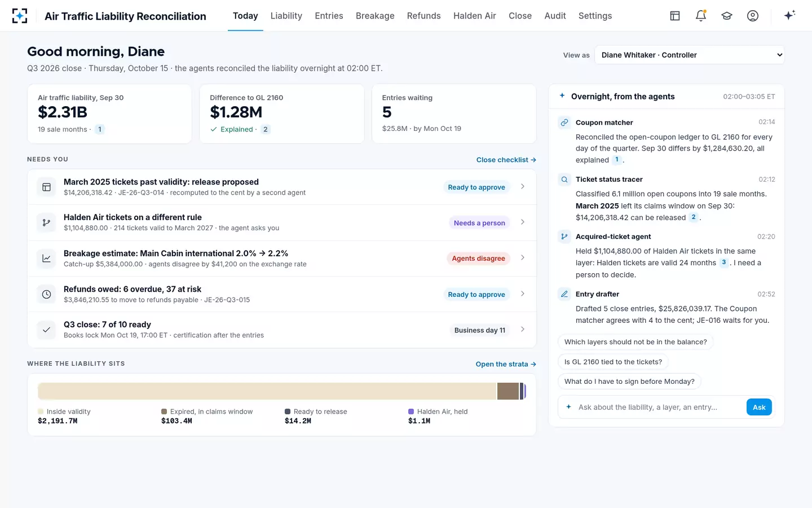The image size is (812, 508).
Task: Click the checkmark icon on Q3 close row
Action: click(x=47, y=330)
